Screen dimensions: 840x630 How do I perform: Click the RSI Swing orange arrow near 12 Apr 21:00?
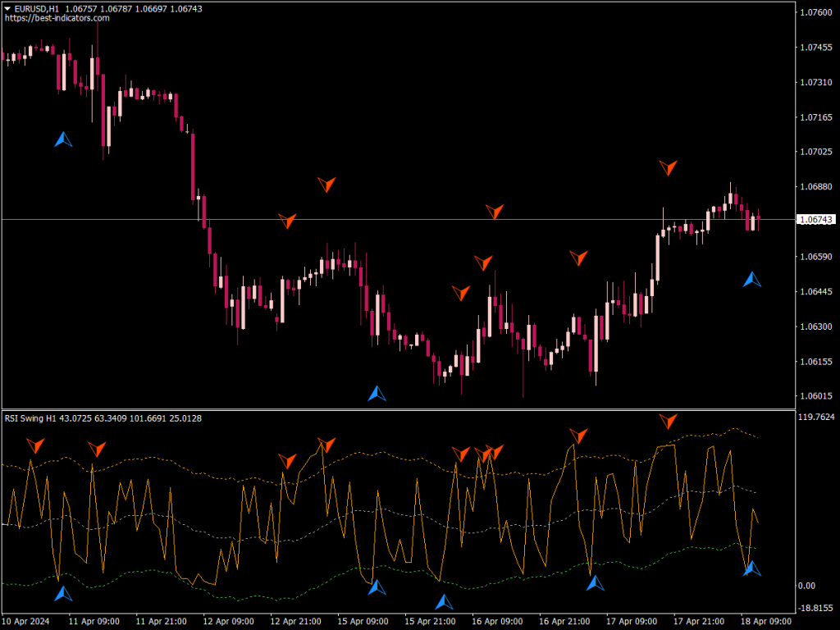click(x=288, y=461)
